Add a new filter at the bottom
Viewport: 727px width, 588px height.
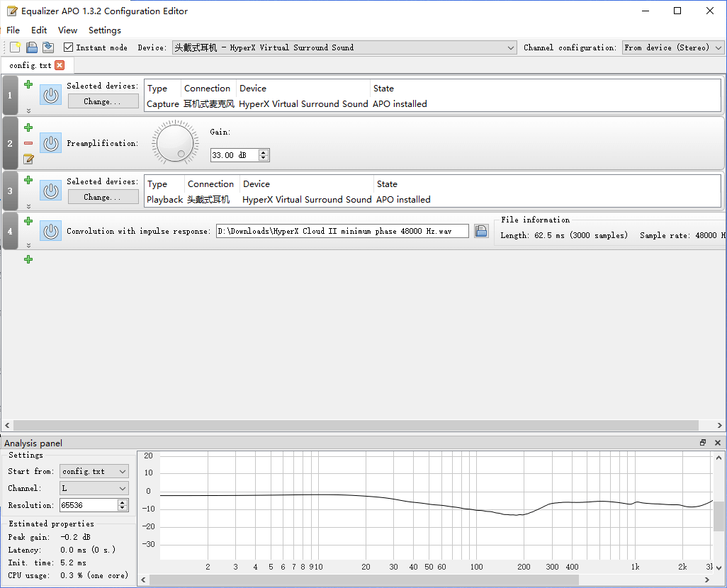[28, 259]
